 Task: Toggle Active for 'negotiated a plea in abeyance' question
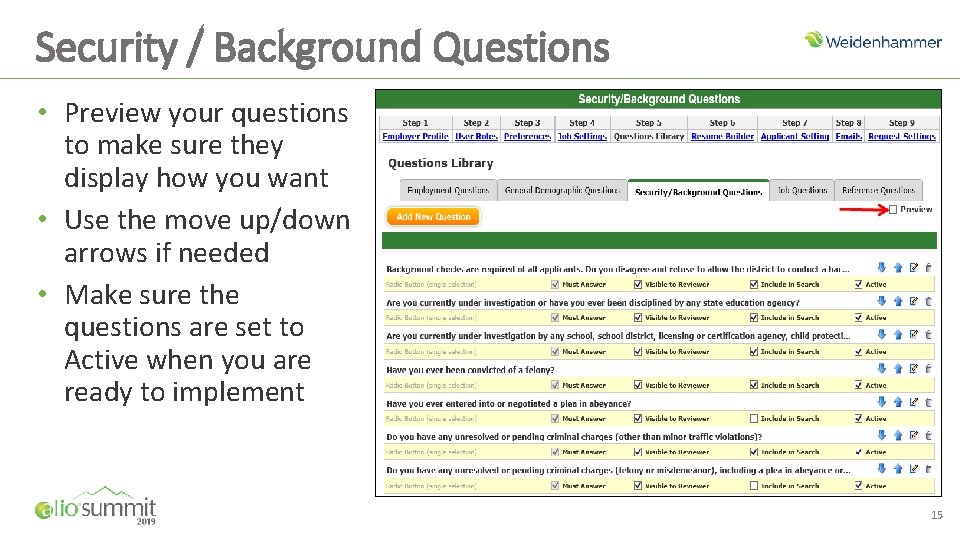858,418
